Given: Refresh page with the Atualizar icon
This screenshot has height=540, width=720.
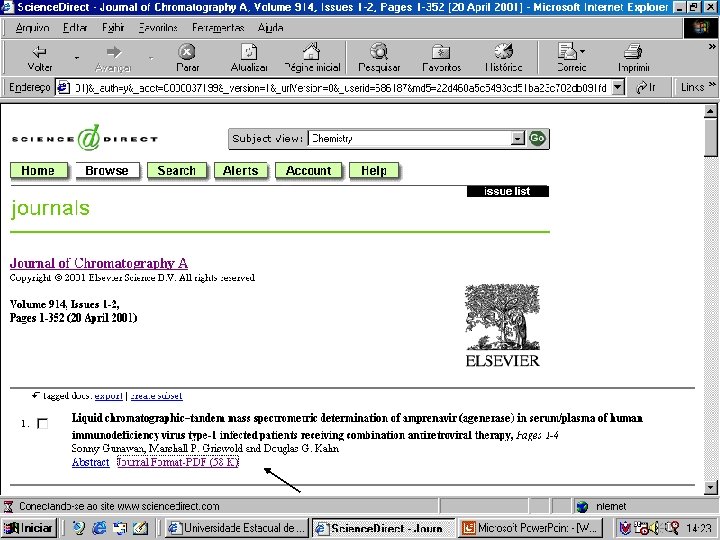Looking at the screenshot, I should click(249, 52).
